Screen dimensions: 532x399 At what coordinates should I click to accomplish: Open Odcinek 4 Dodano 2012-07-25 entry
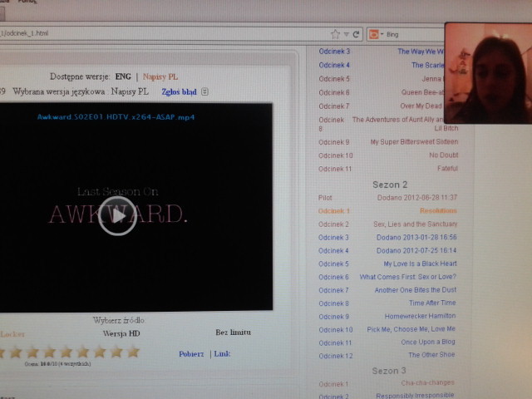click(x=387, y=251)
